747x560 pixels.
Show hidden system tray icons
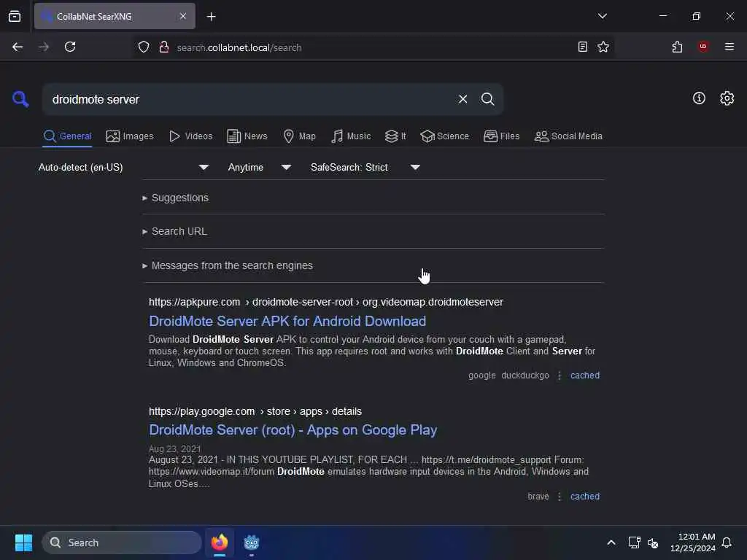[x=611, y=542]
